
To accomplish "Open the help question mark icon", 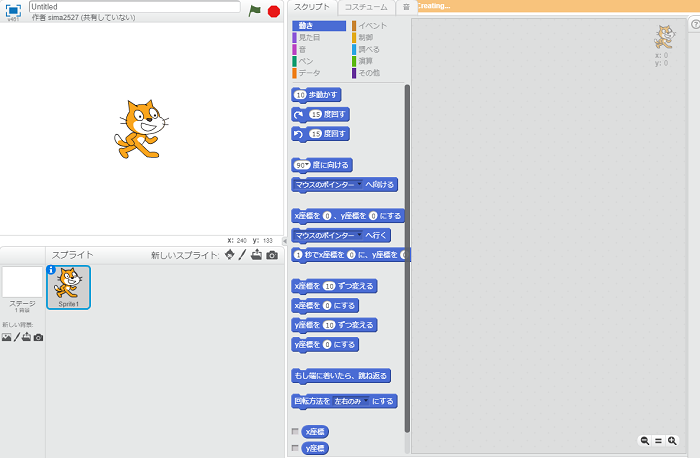I will 695,24.
